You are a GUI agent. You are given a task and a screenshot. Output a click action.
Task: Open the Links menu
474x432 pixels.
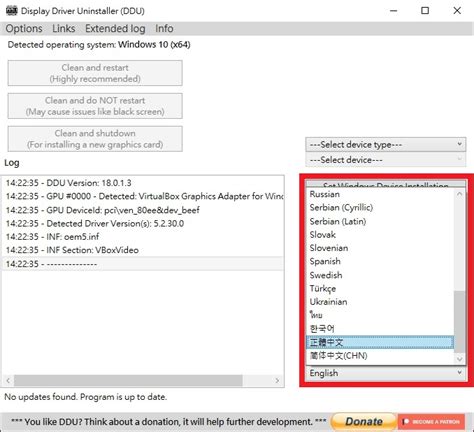click(x=63, y=29)
